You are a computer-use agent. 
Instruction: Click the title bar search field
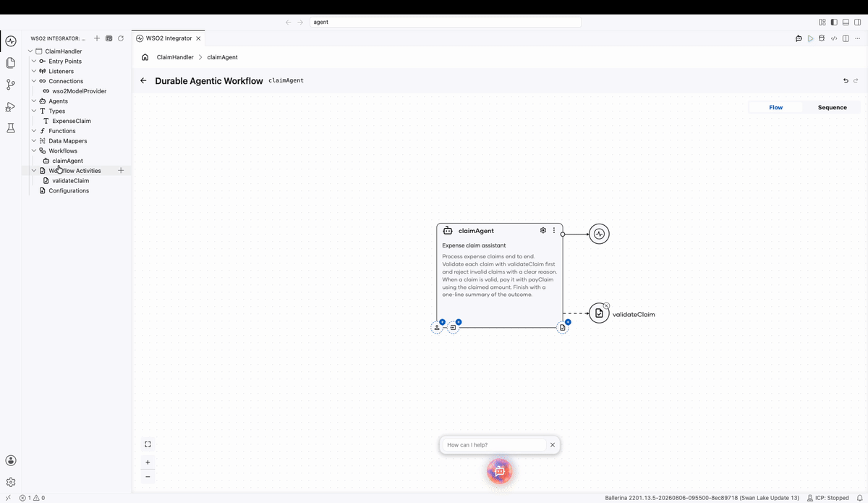446,22
